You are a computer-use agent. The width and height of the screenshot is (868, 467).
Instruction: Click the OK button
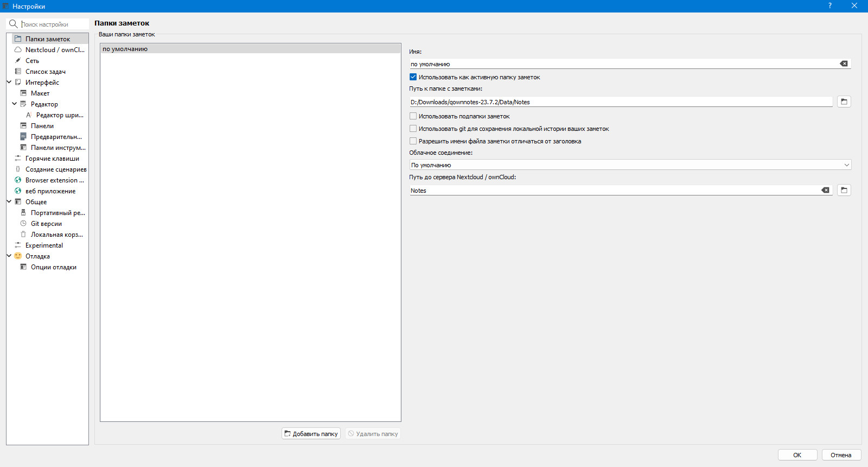(x=797, y=455)
